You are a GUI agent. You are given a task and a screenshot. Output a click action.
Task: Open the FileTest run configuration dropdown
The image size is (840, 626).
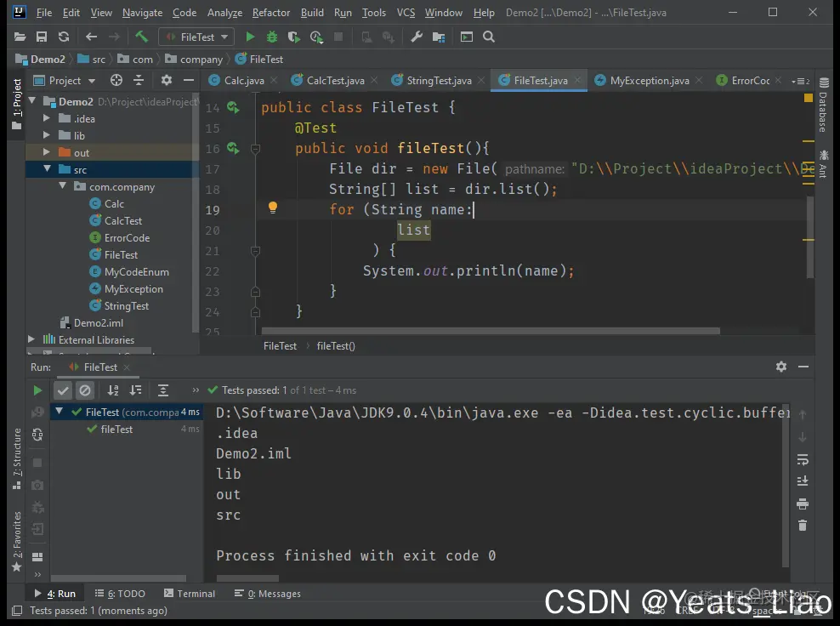pos(196,37)
